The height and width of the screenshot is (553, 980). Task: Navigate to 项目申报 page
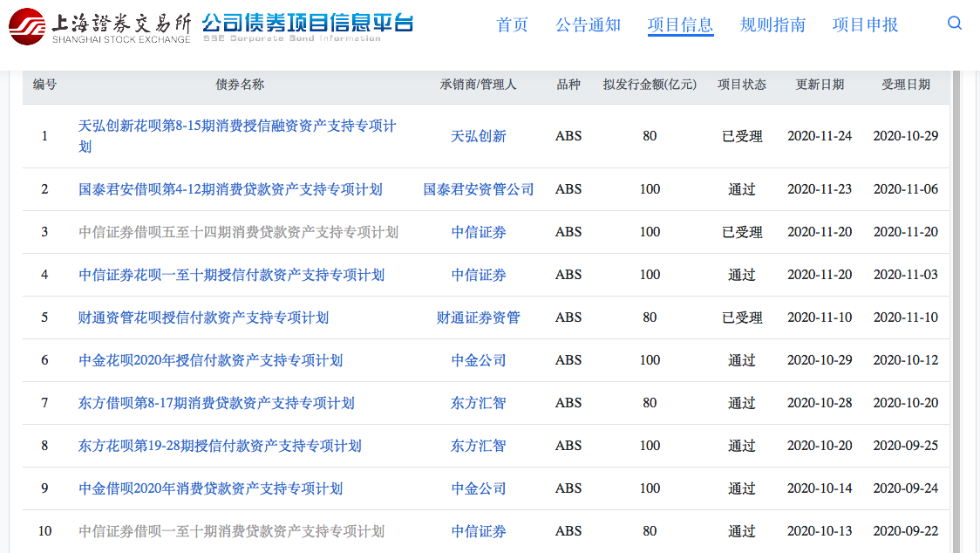(x=865, y=24)
